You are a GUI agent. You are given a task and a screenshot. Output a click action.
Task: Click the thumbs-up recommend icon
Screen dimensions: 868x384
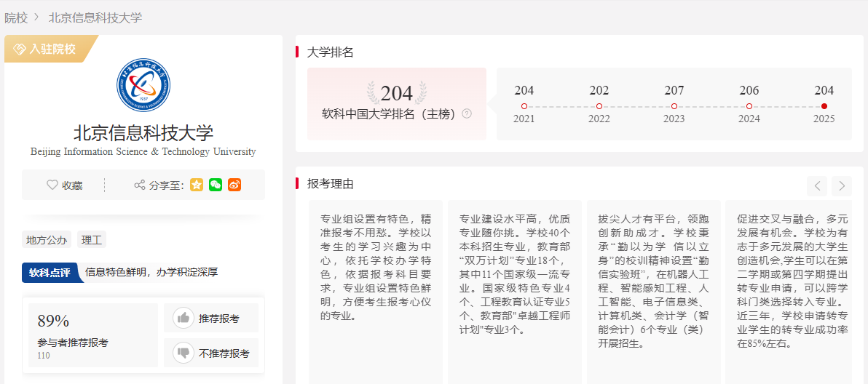(x=183, y=318)
